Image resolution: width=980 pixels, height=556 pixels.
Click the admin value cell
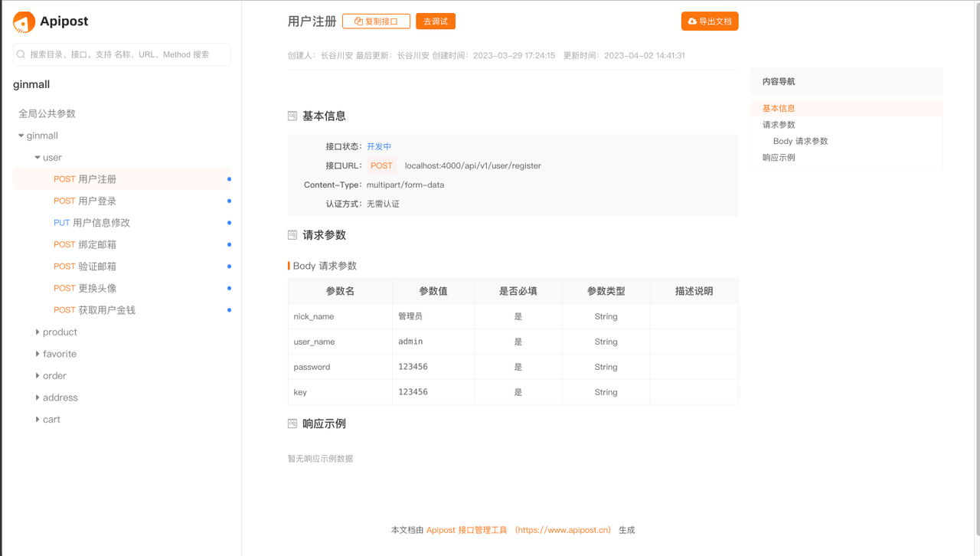(x=433, y=342)
